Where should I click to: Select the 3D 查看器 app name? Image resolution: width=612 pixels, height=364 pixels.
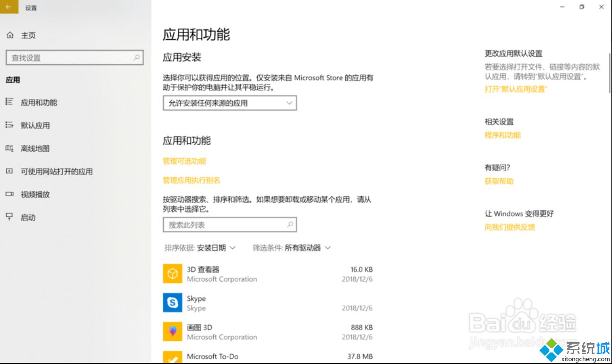[203, 269]
